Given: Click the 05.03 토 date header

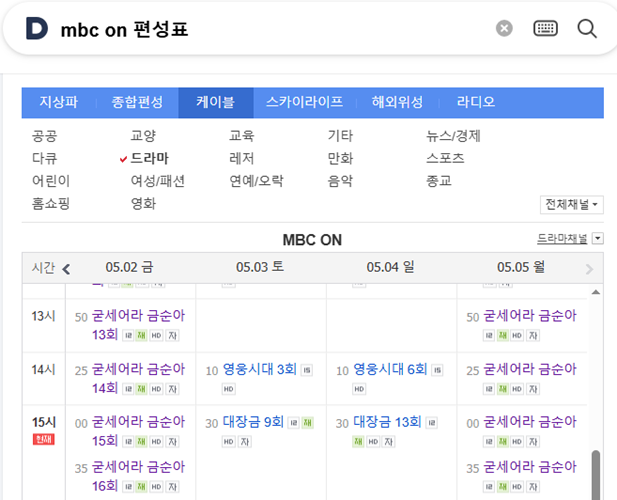Looking at the screenshot, I should click(260, 268).
